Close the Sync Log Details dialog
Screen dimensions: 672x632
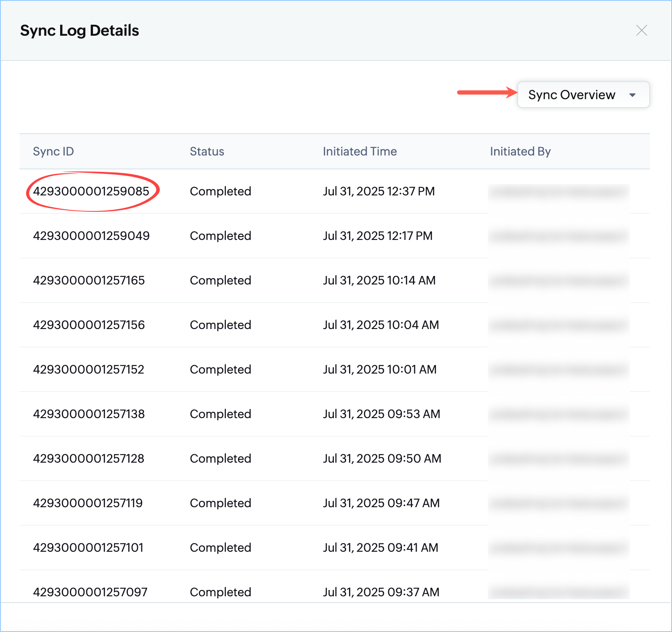pyautogui.click(x=641, y=30)
